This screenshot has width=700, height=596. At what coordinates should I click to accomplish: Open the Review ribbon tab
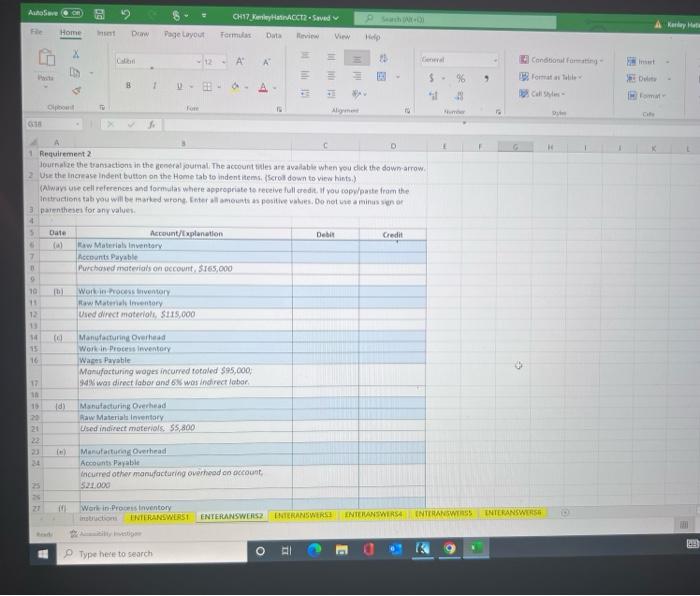308,36
